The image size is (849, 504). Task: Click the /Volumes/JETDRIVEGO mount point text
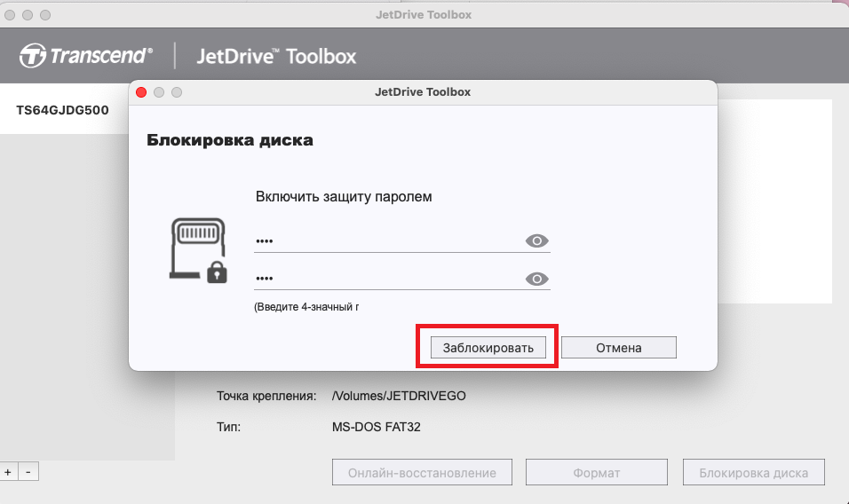(399, 396)
